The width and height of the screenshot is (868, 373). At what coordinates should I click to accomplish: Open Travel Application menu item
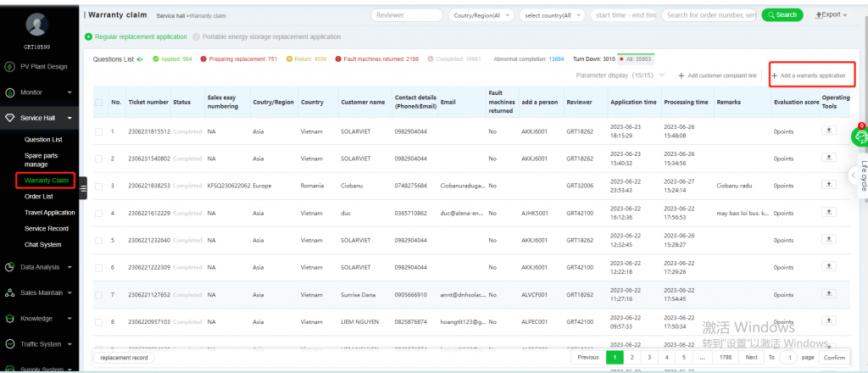coord(50,213)
